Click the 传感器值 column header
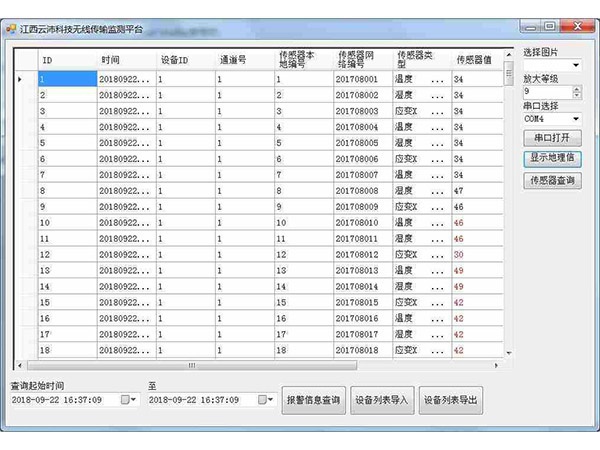 tap(474, 58)
